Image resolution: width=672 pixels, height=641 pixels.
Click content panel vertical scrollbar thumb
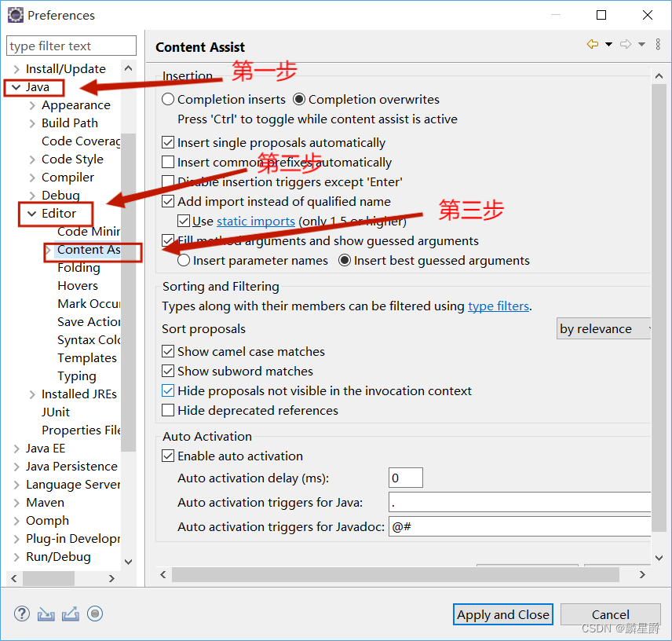click(659, 308)
